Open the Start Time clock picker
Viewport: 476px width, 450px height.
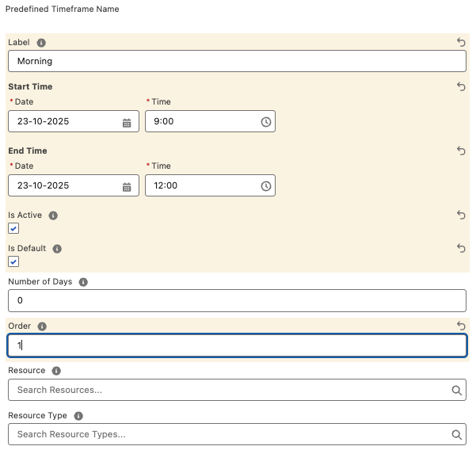click(x=266, y=122)
